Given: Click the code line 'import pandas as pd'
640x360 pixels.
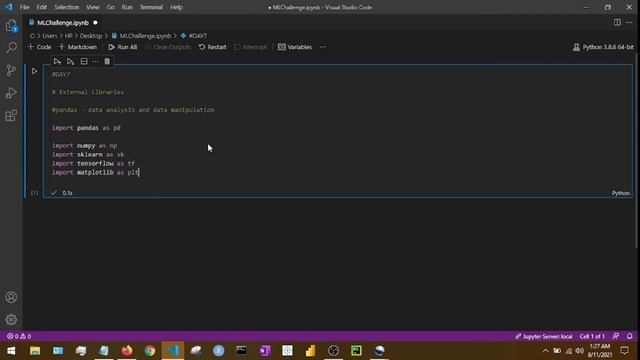Looking at the screenshot, I should [x=86, y=128].
